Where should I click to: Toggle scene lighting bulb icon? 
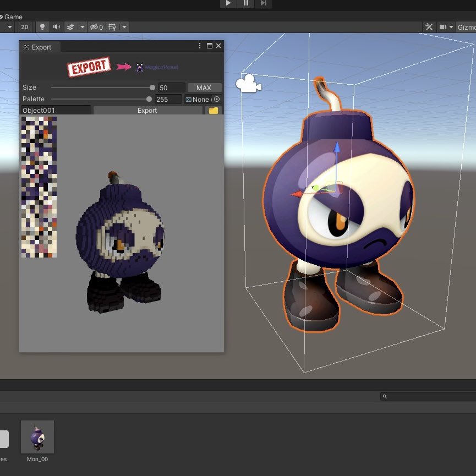42,27
